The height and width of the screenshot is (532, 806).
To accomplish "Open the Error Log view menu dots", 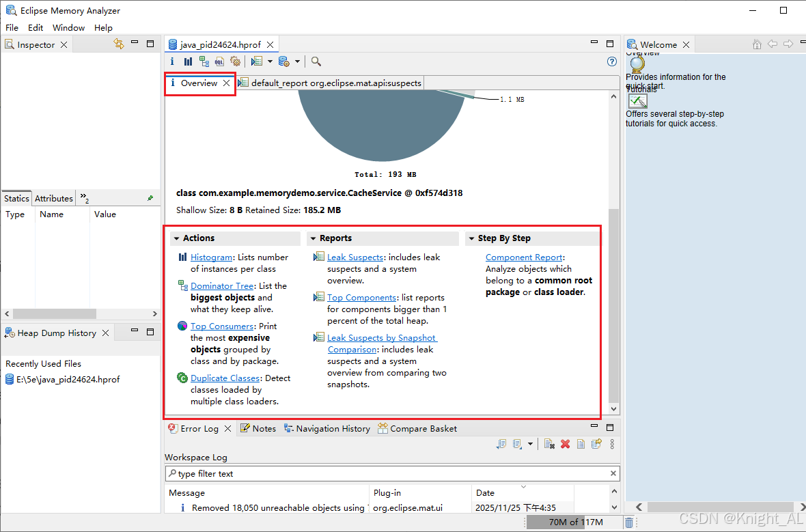I will point(612,444).
